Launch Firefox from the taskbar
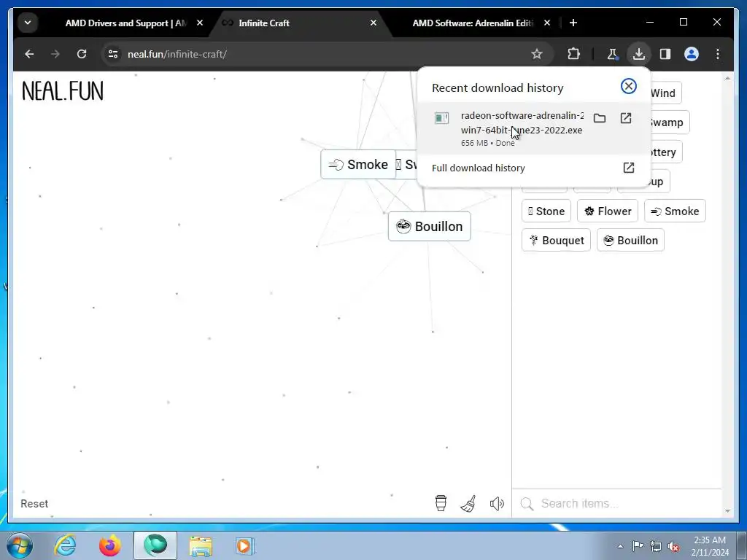Image resolution: width=747 pixels, height=560 pixels. [110, 545]
